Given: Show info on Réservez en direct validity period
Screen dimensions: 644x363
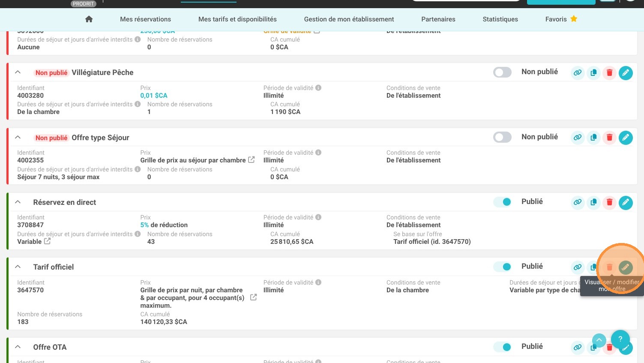Looking at the screenshot, I should (318, 217).
